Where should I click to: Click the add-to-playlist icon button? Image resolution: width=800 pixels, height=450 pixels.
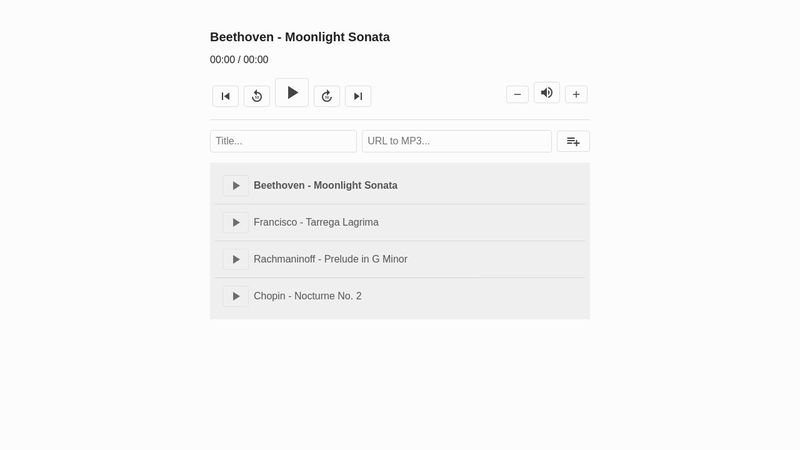573,141
